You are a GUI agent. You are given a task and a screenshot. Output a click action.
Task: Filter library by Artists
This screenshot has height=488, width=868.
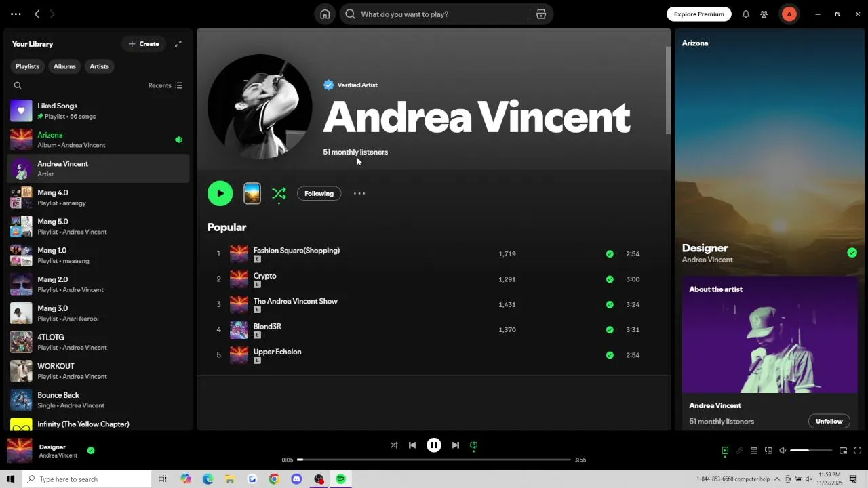99,66
